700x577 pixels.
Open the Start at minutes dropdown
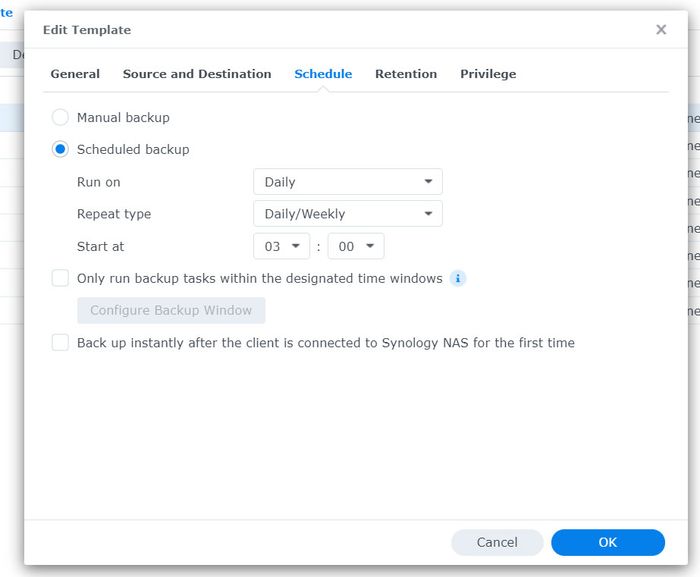(x=356, y=246)
